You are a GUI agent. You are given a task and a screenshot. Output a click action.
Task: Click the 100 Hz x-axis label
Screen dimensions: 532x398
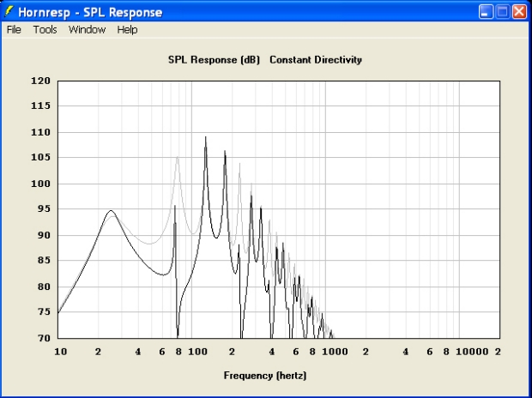coord(197,352)
